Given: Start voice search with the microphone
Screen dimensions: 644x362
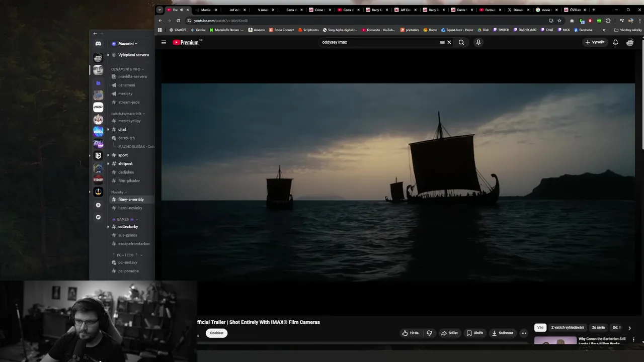Looking at the screenshot, I should (x=478, y=42).
